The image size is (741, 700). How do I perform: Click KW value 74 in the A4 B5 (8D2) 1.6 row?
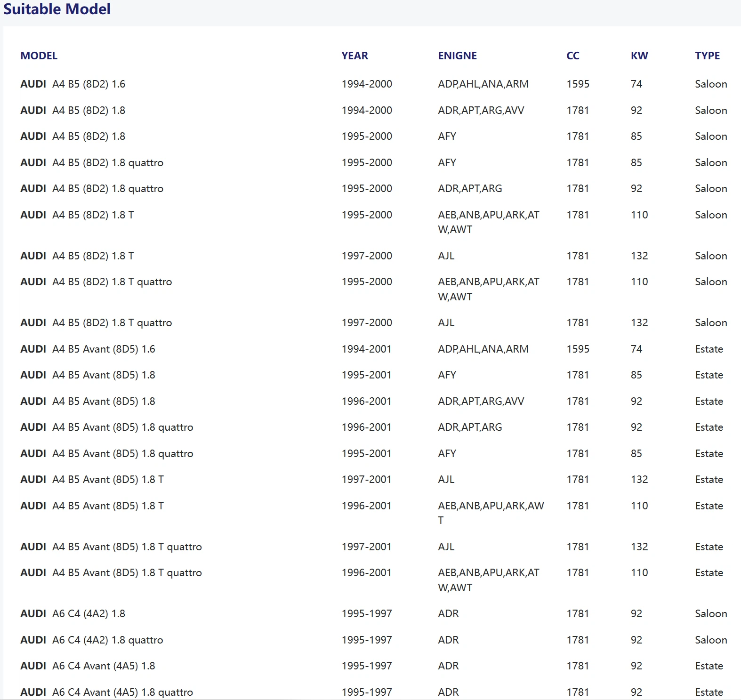click(x=636, y=84)
